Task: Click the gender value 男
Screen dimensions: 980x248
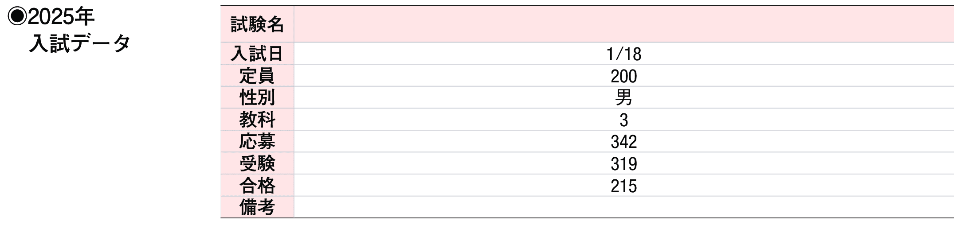Action: pyautogui.click(x=623, y=97)
